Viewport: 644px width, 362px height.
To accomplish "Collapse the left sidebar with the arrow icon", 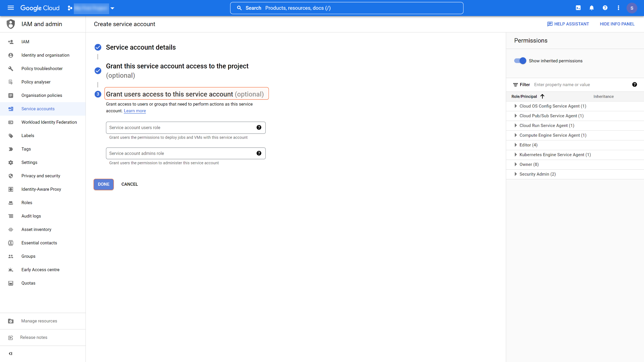I will point(10,354).
